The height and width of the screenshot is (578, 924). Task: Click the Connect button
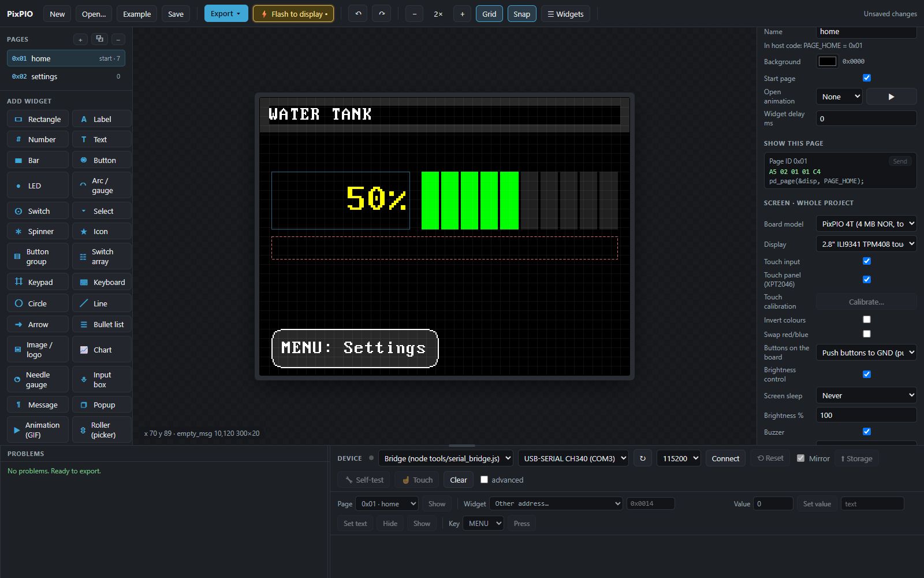[725, 458]
